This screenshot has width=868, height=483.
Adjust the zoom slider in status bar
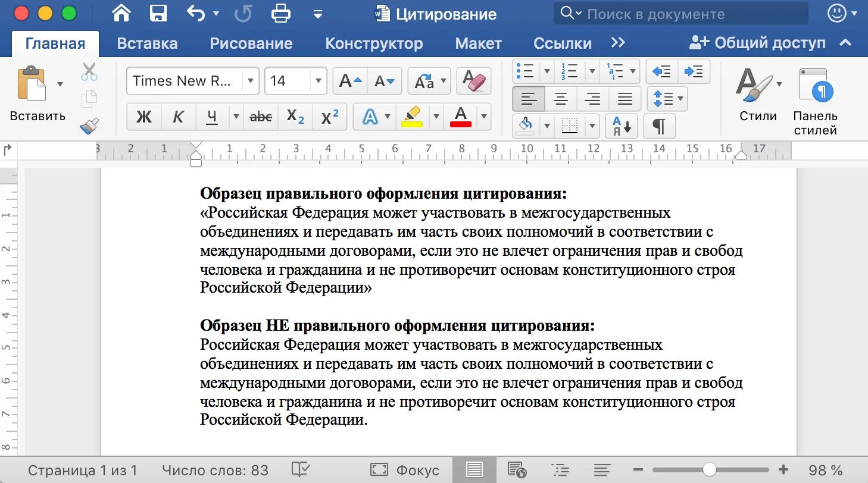click(708, 469)
